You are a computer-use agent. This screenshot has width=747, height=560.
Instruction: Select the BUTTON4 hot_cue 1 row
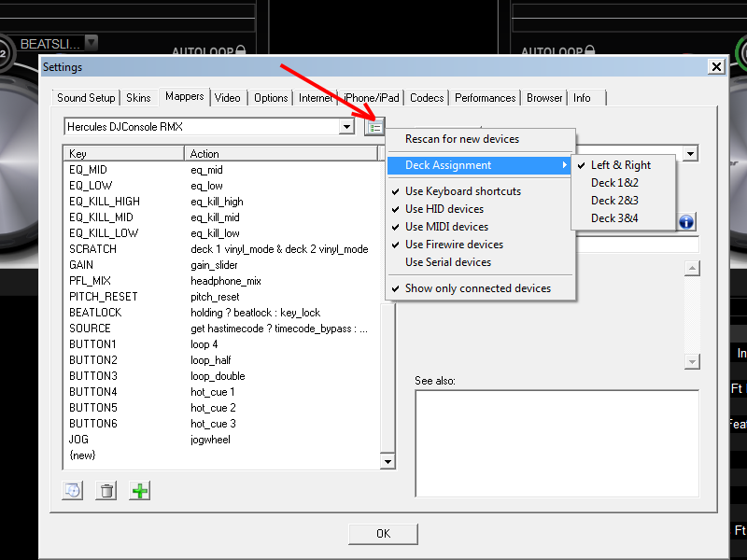(x=222, y=392)
